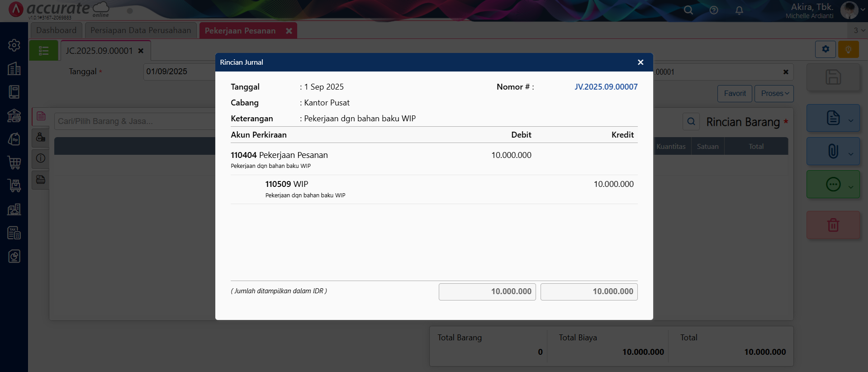Image resolution: width=868 pixels, height=372 pixels.
Task: Close the JC.2025.09.00001 document tab
Action: click(141, 51)
